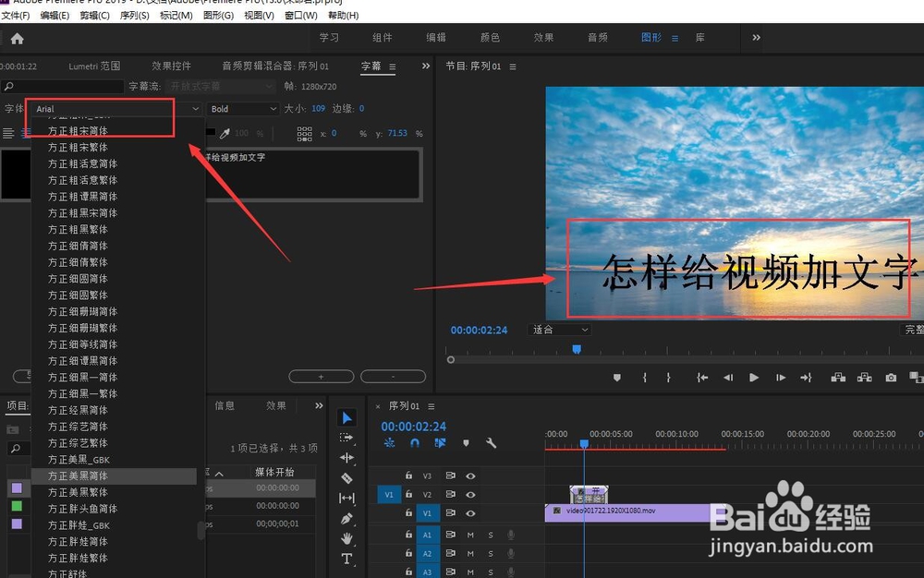Solo the A2 audio track
924x578 pixels.
tap(490, 552)
